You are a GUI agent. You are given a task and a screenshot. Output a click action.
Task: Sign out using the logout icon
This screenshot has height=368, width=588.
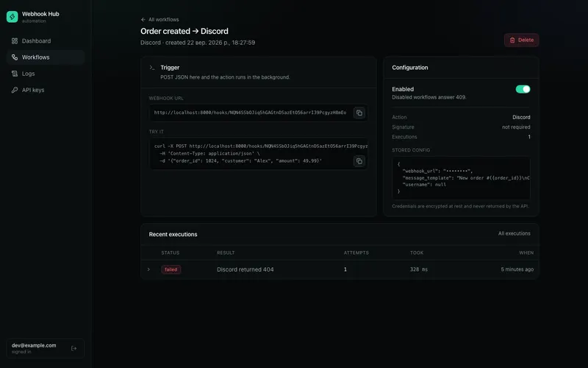pyautogui.click(x=74, y=348)
